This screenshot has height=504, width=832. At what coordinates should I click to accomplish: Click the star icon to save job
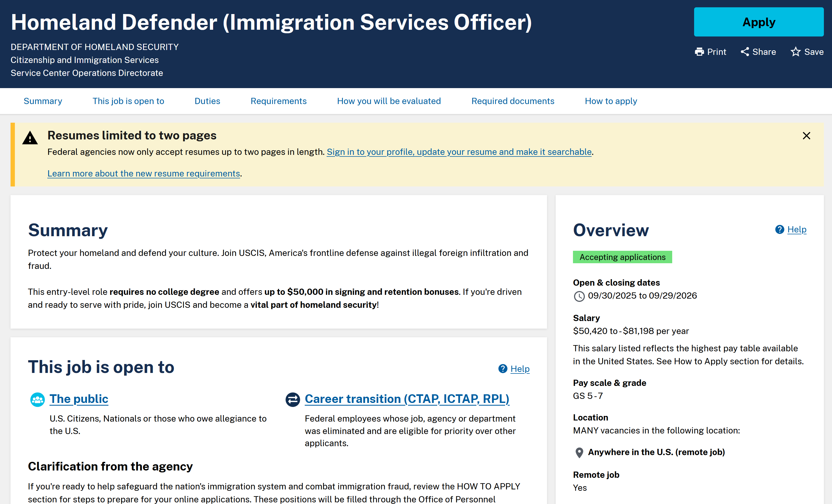tap(795, 52)
